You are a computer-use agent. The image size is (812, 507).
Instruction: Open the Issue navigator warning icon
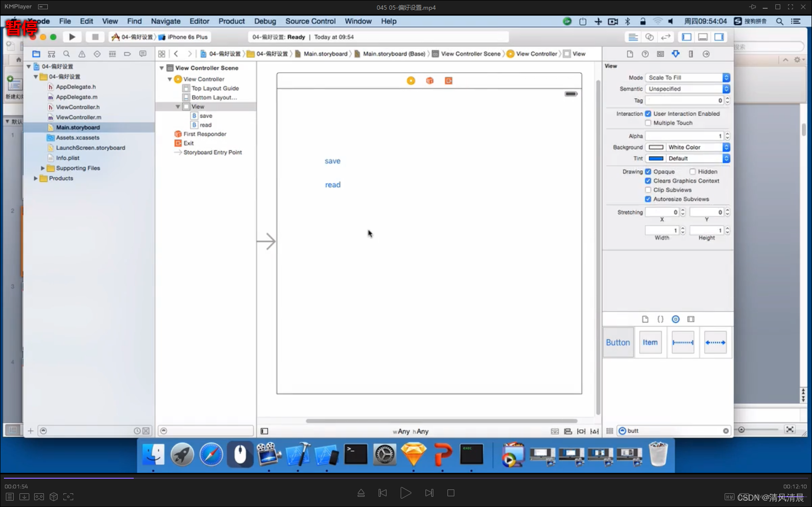pos(82,54)
